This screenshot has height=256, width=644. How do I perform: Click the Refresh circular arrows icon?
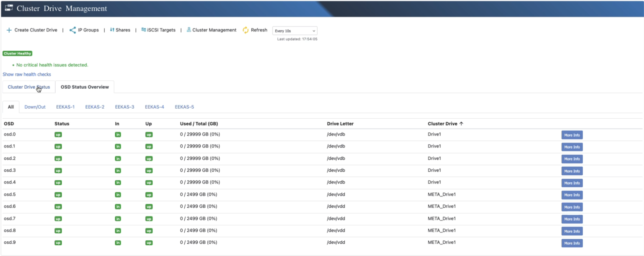pos(245,30)
